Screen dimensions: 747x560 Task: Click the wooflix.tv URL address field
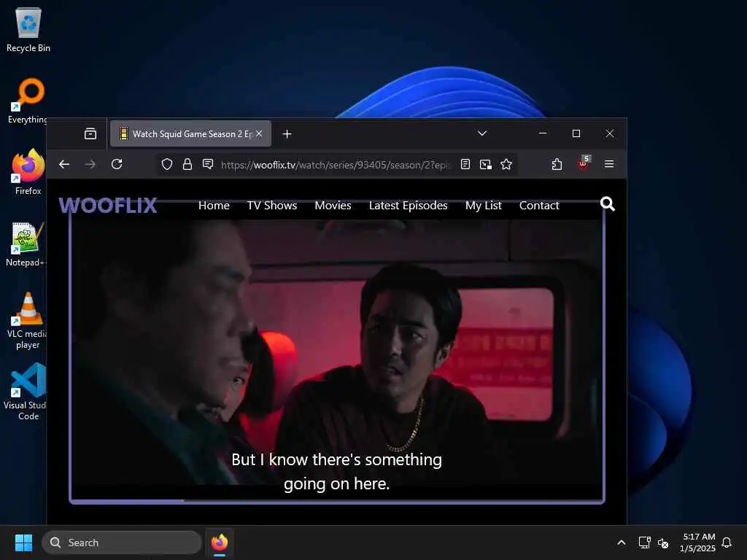click(336, 165)
